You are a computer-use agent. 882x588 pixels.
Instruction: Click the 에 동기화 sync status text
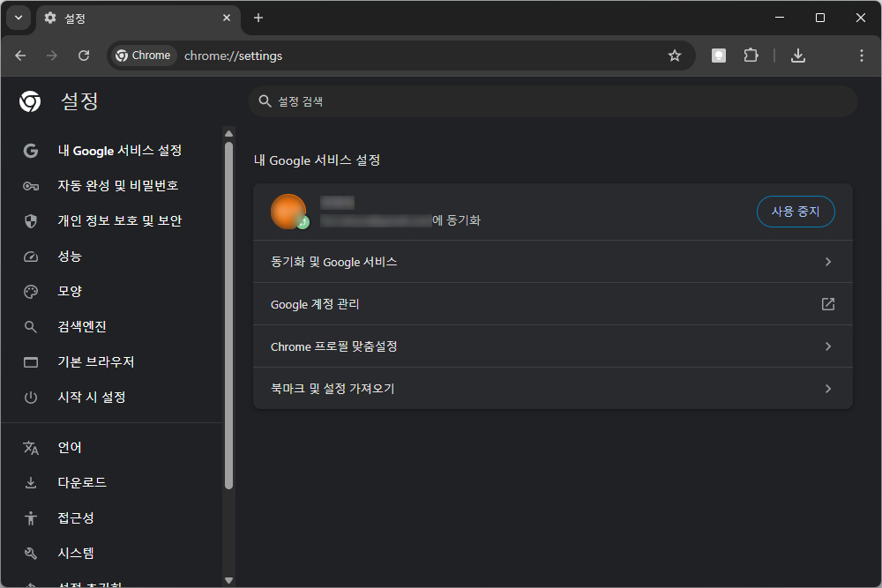pos(456,220)
